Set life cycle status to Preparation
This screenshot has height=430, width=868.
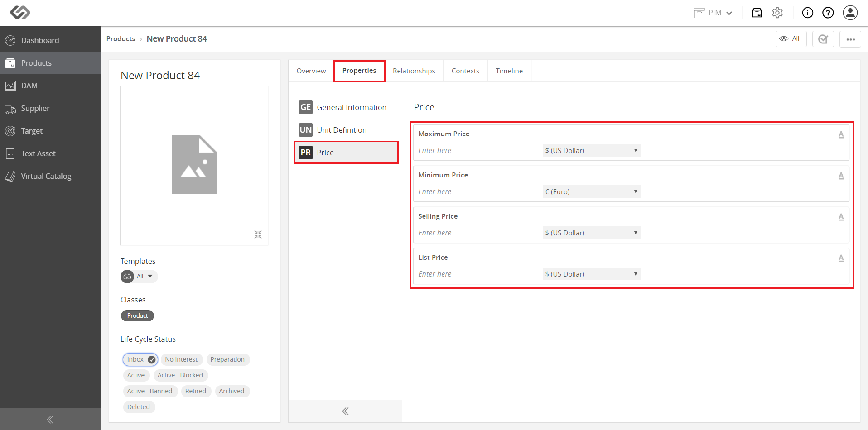[x=227, y=359]
